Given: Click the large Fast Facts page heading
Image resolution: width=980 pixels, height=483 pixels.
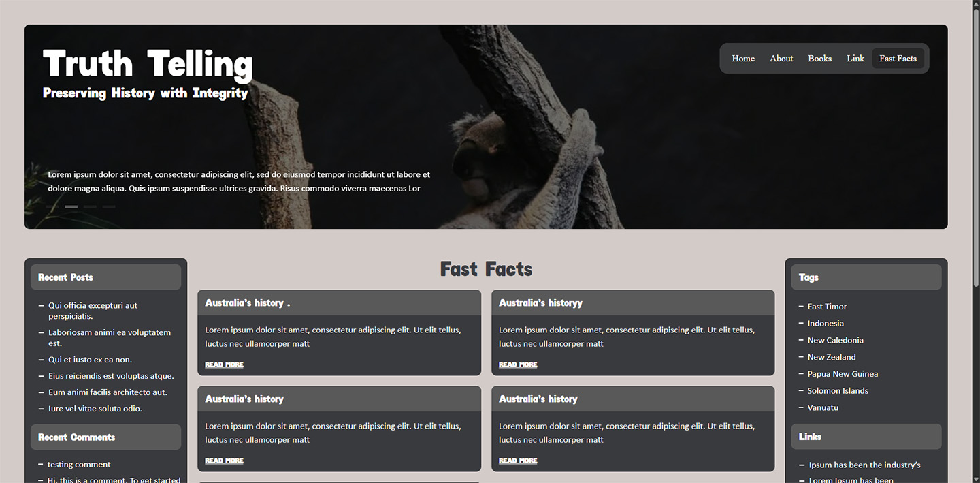Looking at the screenshot, I should [486, 269].
